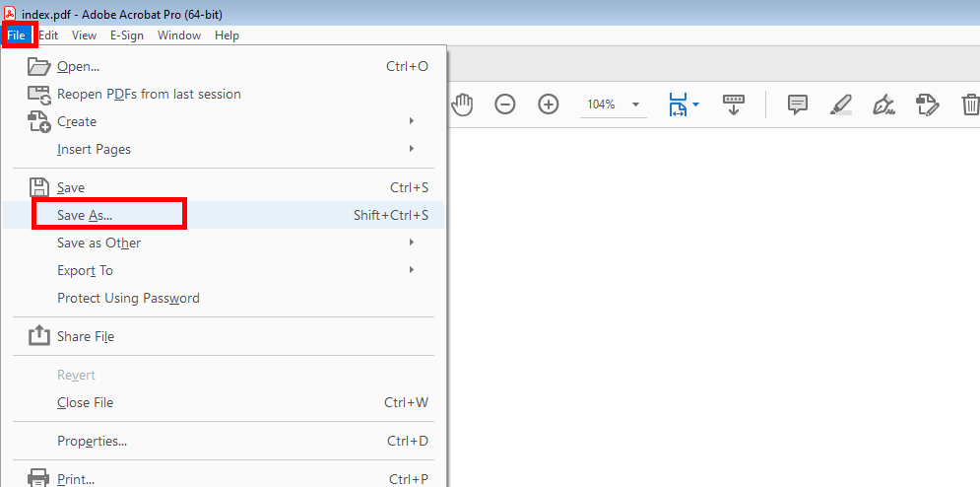
Task: Open the View menu
Action: pos(84,35)
